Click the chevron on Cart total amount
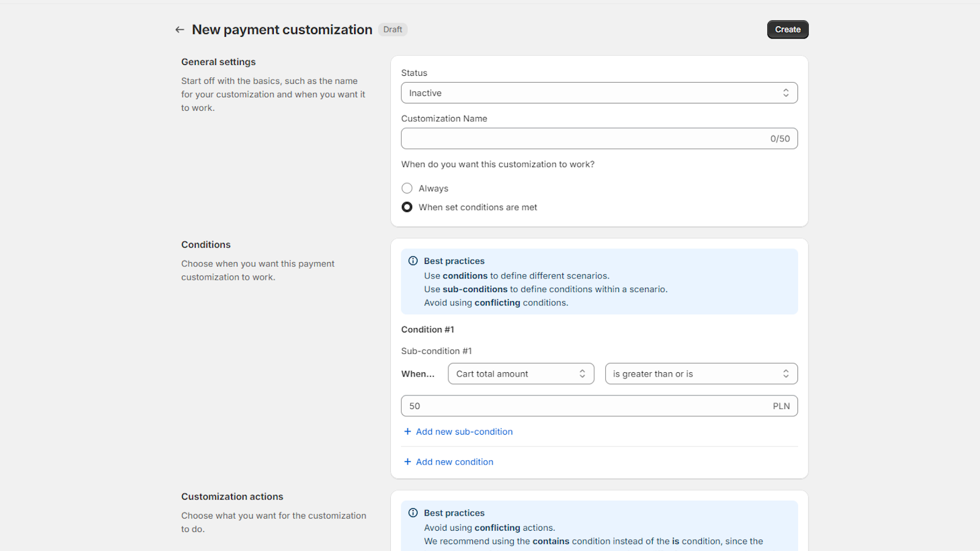Screen dimensions: 980x551 tap(582, 373)
